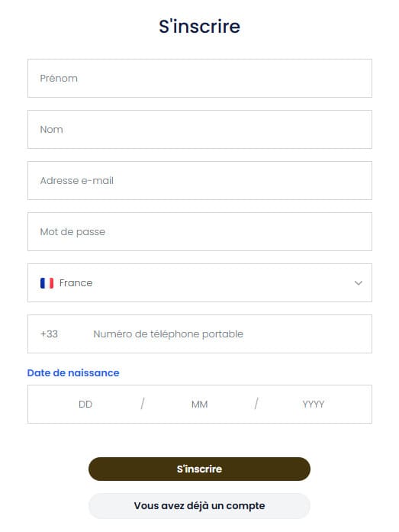Viewport: 399px width, 532px height.
Task: Submit with the brown S'inscrire button
Action: pyautogui.click(x=199, y=469)
